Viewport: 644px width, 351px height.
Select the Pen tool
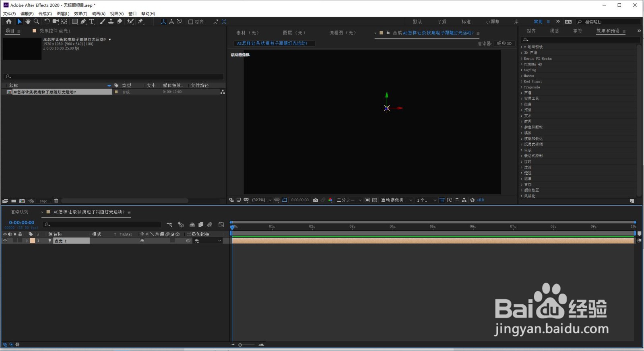point(83,21)
